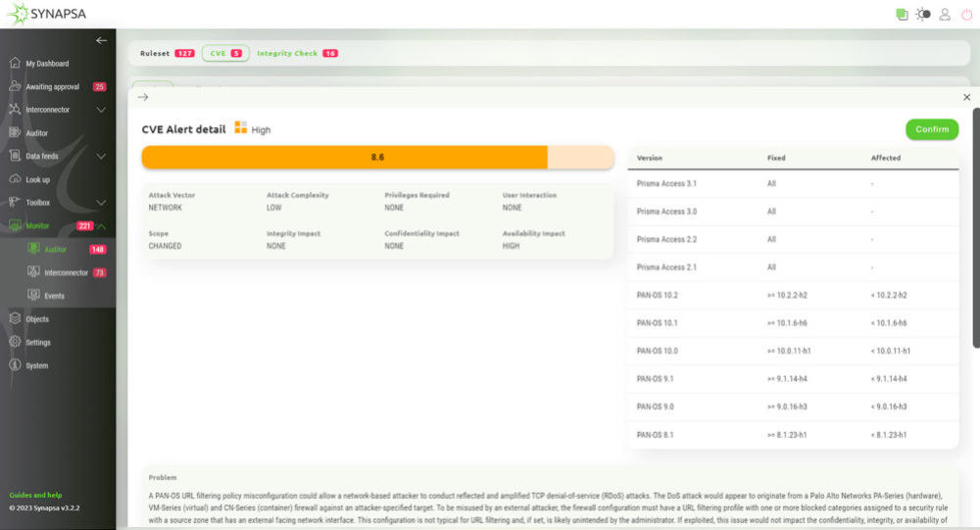
Task: Collapse the sidebar with the back arrow
Action: click(101, 40)
